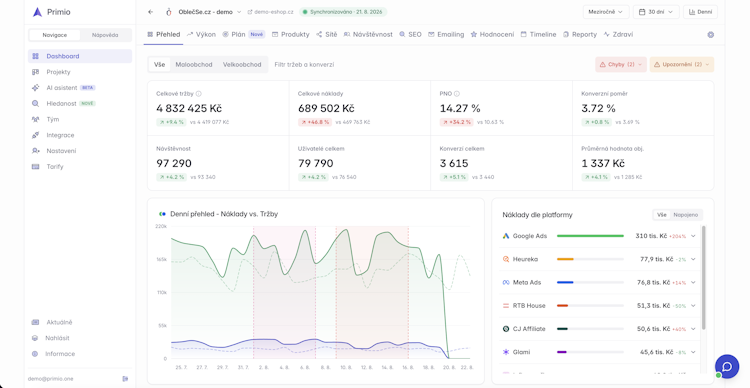
Task: Expand the Heureka platform row chevron
Action: coord(693,259)
